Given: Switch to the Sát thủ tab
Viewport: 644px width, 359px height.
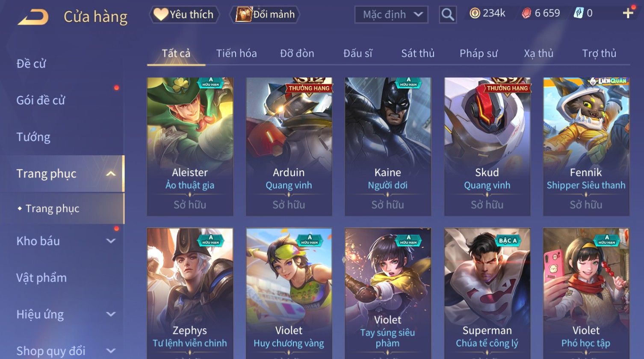Looking at the screenshot, I should tap(418, 53).
